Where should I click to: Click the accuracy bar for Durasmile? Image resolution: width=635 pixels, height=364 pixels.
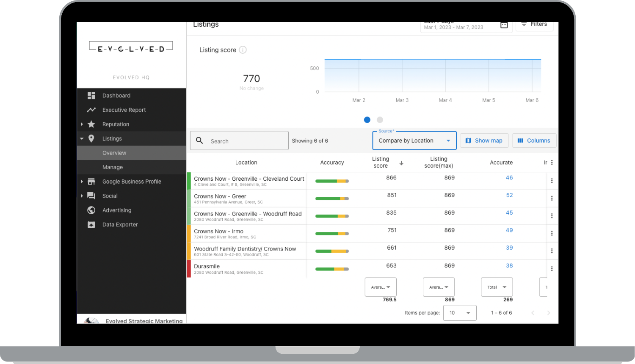point(332,268)
